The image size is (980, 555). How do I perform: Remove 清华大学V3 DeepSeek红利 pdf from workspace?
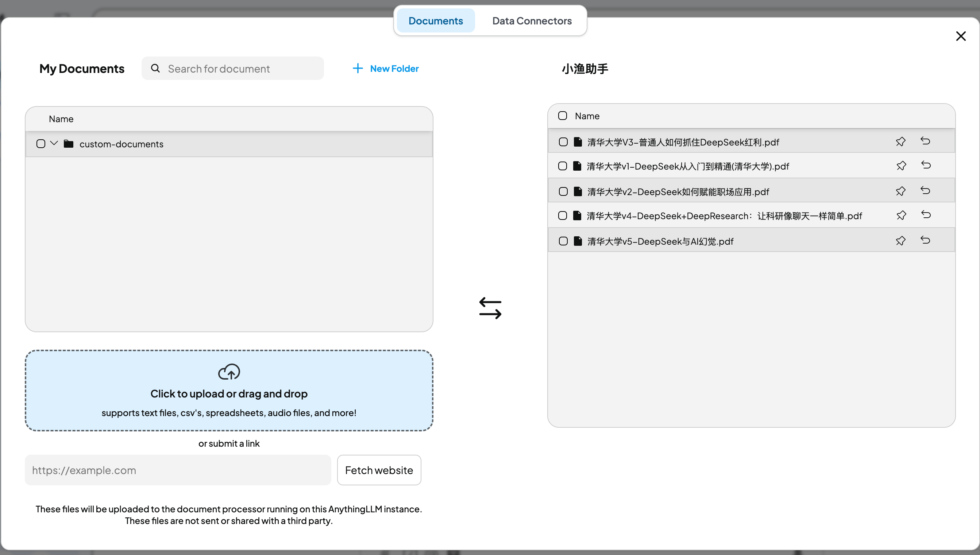925,141
